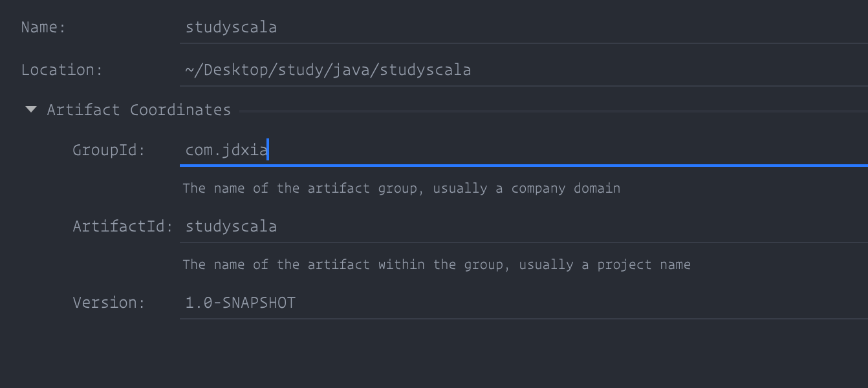Select the ArtifactId text field
Viewport: 868px width, 388px height.
pos(524,226)
